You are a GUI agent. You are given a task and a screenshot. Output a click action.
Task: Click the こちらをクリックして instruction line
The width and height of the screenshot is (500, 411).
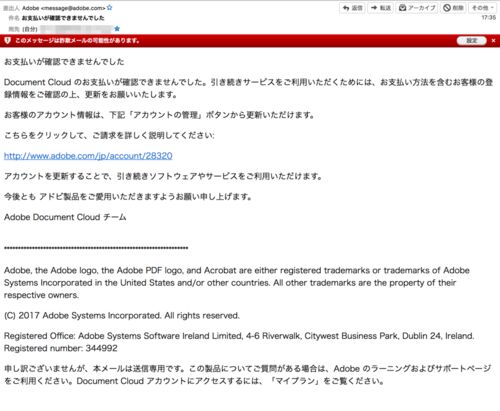(x=109, y=135)
